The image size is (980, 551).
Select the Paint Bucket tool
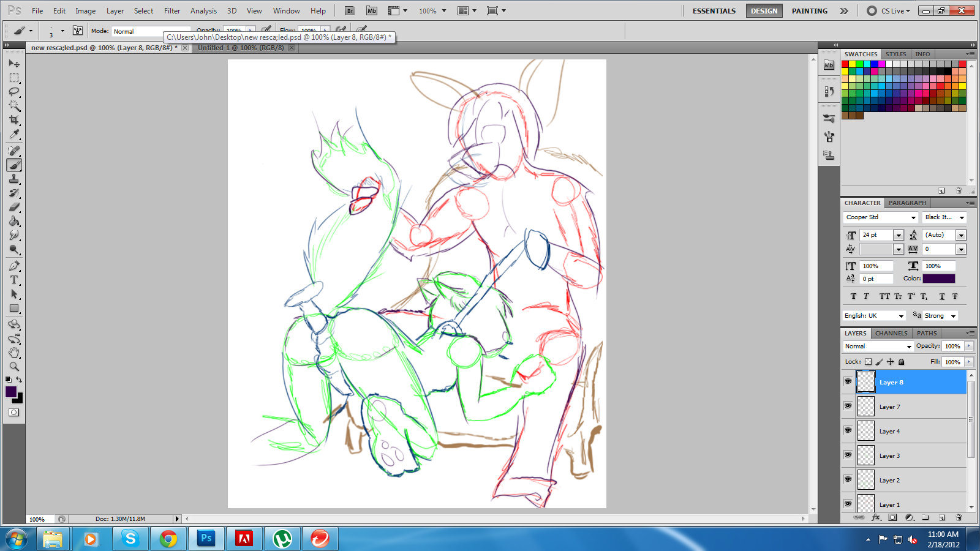tap(14, 221)
